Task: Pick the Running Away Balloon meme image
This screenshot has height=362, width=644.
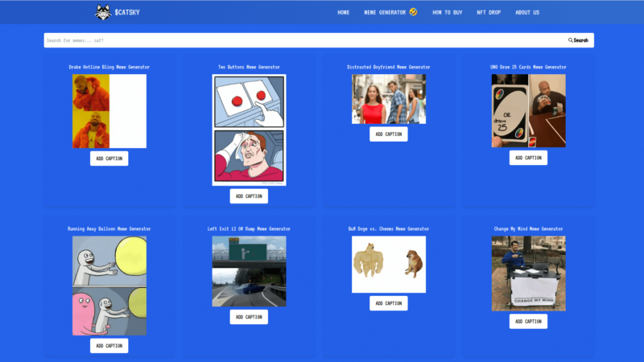Action: coord(109,286)
